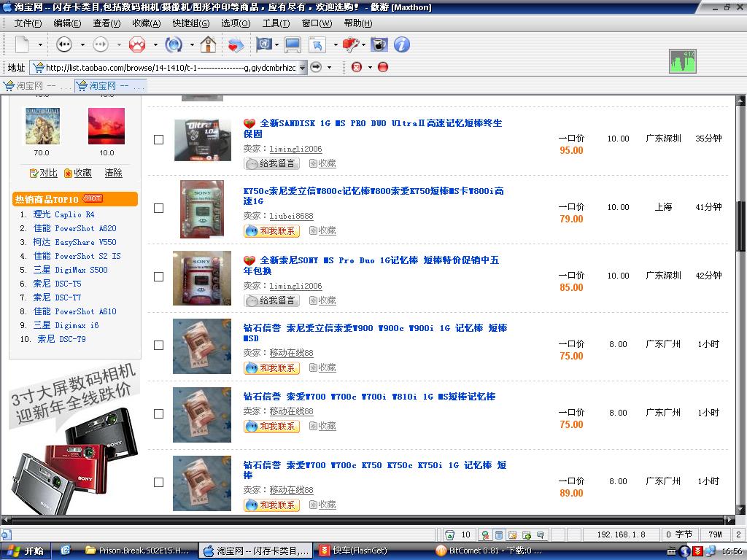This screenshot has height=560, width=747.
Task: Click the window with arrow toolbar icon
Action: click(x=317, y=44)
